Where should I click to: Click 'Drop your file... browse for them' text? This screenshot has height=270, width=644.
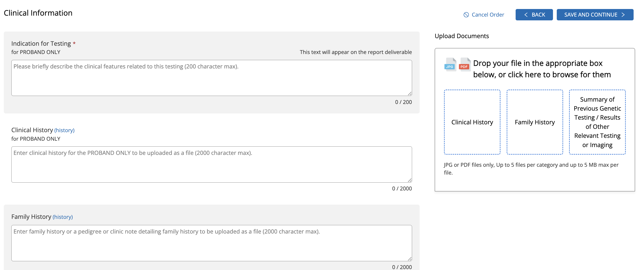tap(542, 69)
